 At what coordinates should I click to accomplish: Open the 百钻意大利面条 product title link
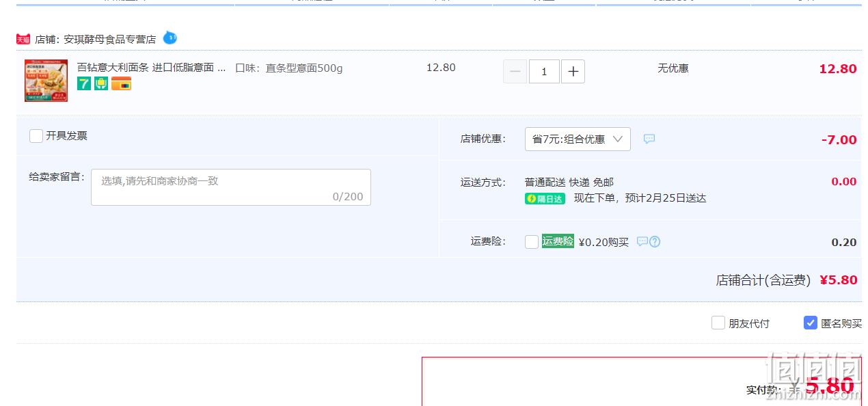point(151,67)
